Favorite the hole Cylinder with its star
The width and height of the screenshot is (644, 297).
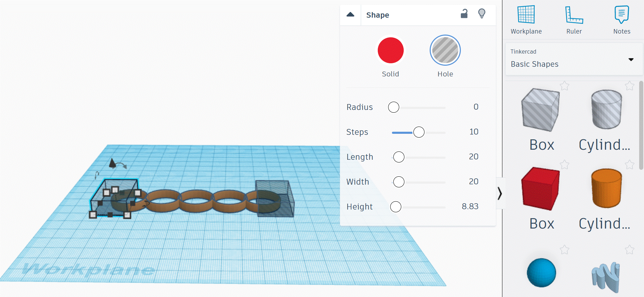(629, 85)
